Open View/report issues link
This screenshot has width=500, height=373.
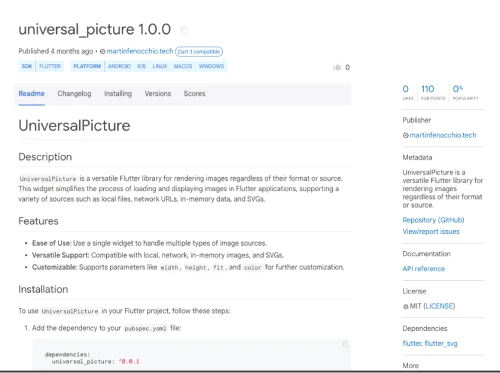(x=431, y=231)
